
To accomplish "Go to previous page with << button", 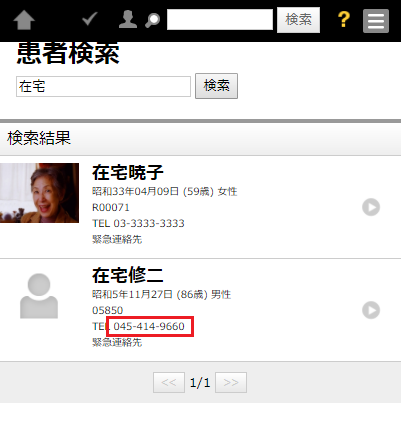I will pyautogui.click(x=169, y=382).
